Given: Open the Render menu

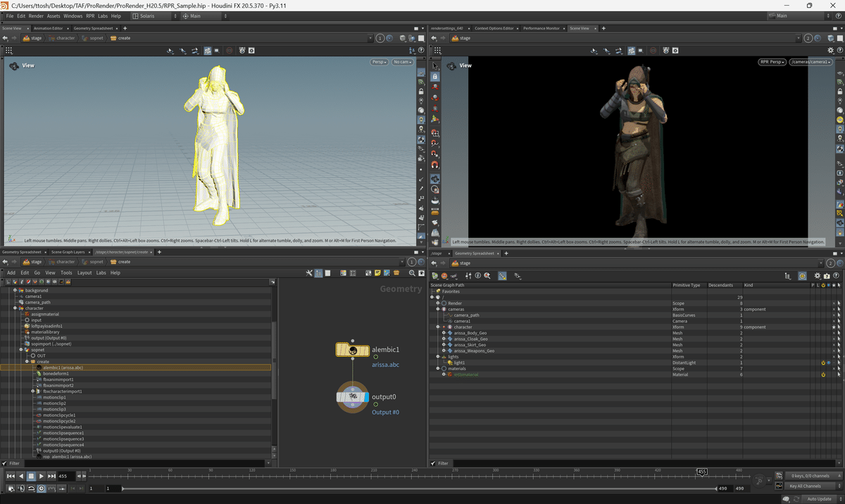Looking at the screenshot, I should click(35, 15).
